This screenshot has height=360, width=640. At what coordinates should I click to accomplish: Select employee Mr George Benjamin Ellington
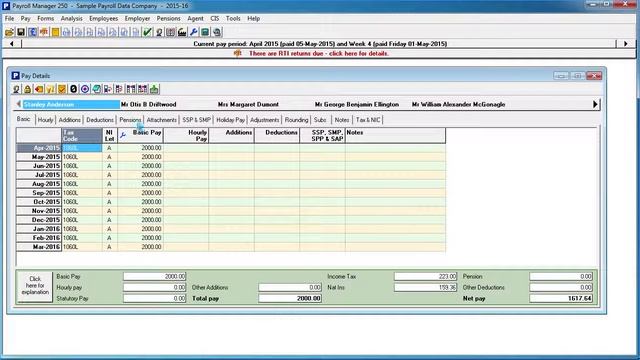(357, 104)
